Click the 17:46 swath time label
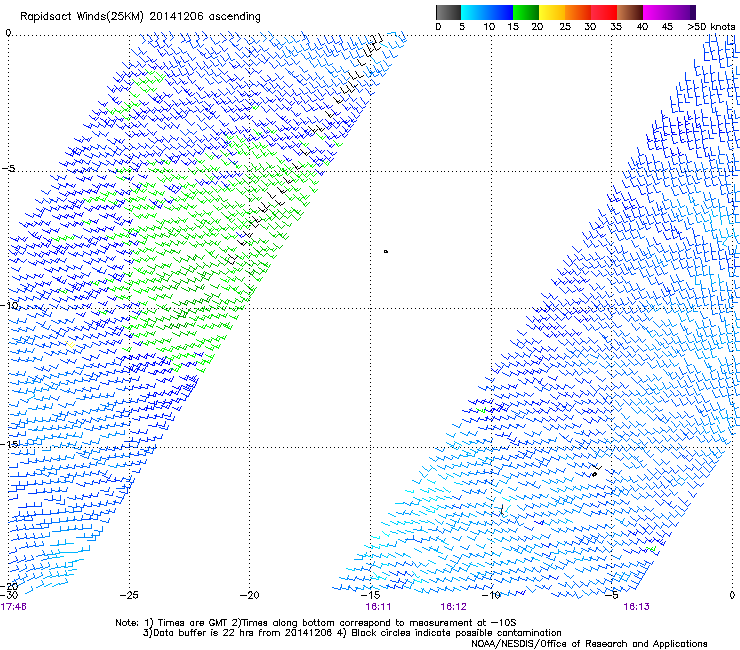This screenshot has height=650, width=740. (x=14, y=607)
